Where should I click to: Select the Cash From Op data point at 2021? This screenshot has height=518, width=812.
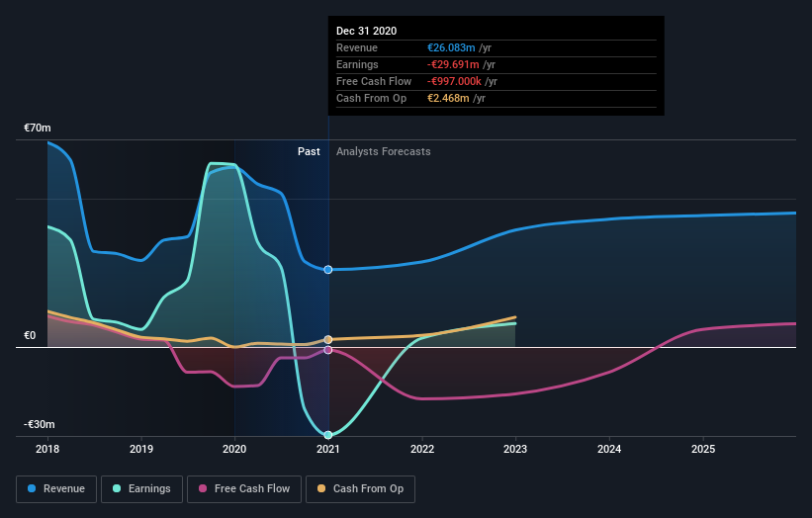pyautogui.click(x=327, y=339)
